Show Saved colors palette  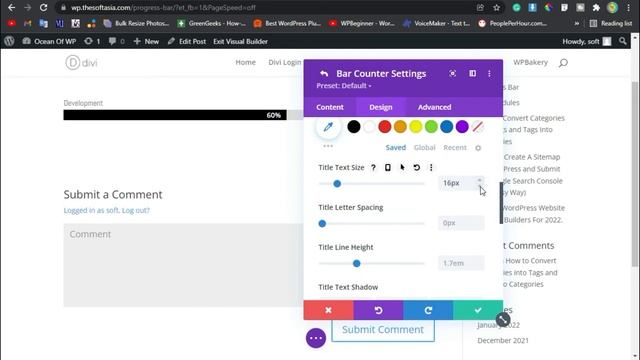coord(396,147)
